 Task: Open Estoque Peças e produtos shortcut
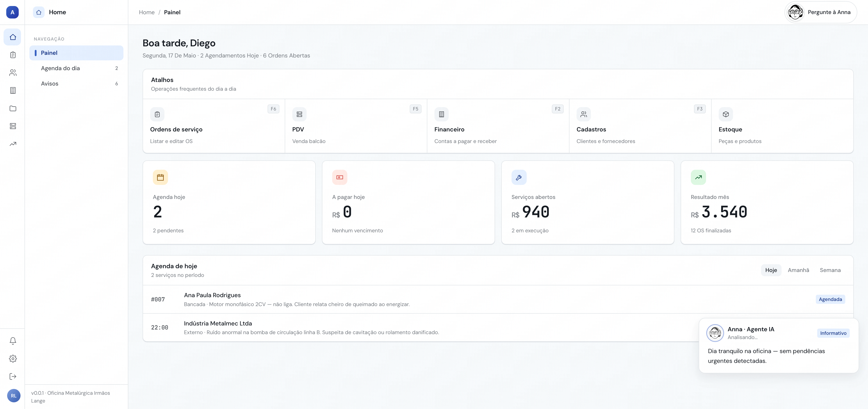click(782, 126)
